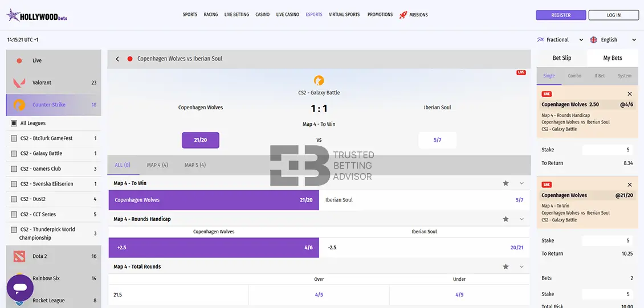Go back using the left arrow
The height and width of the screenshot is (308, 644).
(x=117, y=59)
